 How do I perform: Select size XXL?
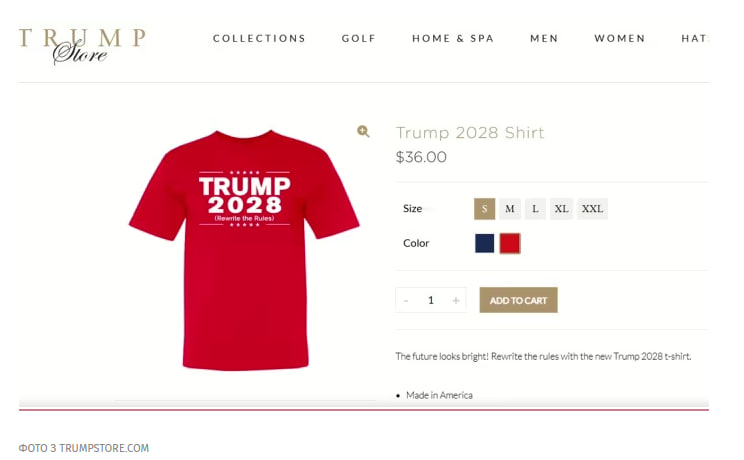[x=592, y=209]
